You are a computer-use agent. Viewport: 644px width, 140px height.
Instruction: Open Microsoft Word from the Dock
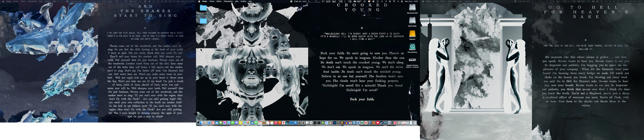click(358, 123)
